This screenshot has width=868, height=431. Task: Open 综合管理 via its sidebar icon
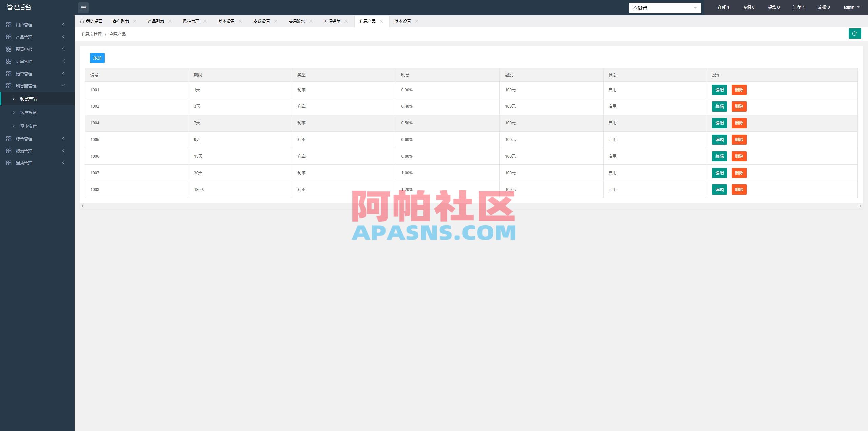(9, 138)
